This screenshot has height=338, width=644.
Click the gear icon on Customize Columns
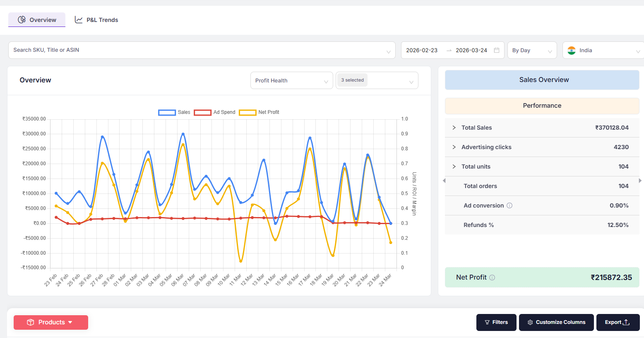[x=530, y=322]
